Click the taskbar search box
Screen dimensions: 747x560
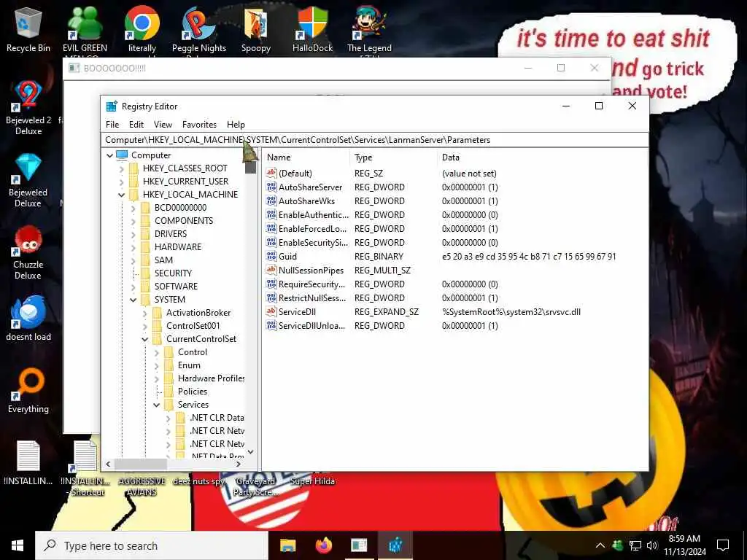click(x=152, y=545)
